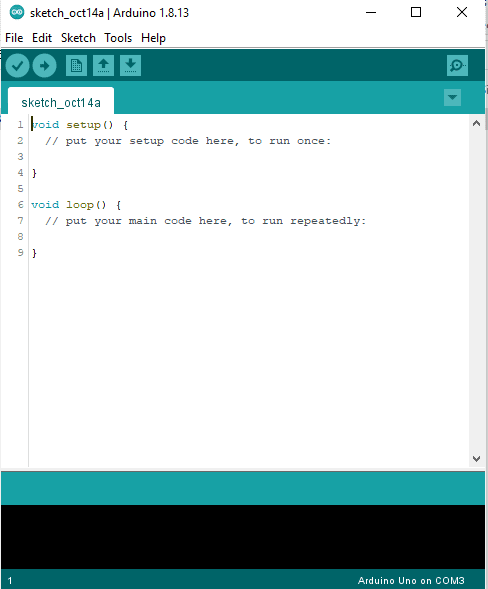Click the editor scrollbar up arrow
The height and width of the screenshot is (589, 488).
[x=476, y=123]
